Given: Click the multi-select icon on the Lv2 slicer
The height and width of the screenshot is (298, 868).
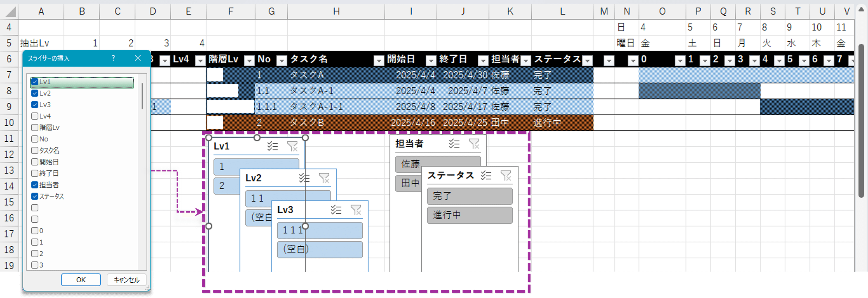Looking at the screenshot, I should point(304,178).
